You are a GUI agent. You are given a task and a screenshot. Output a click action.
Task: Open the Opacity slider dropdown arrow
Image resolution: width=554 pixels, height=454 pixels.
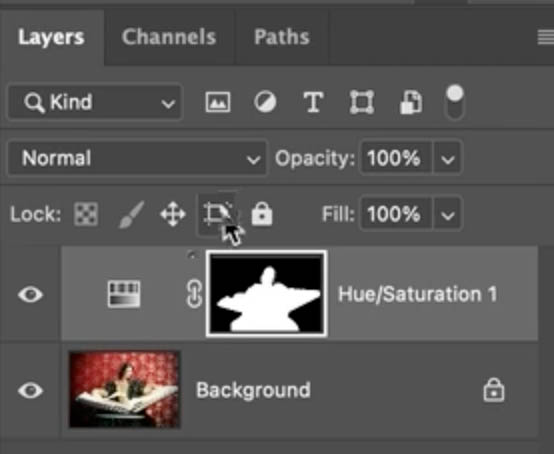[x=448, y=159]
